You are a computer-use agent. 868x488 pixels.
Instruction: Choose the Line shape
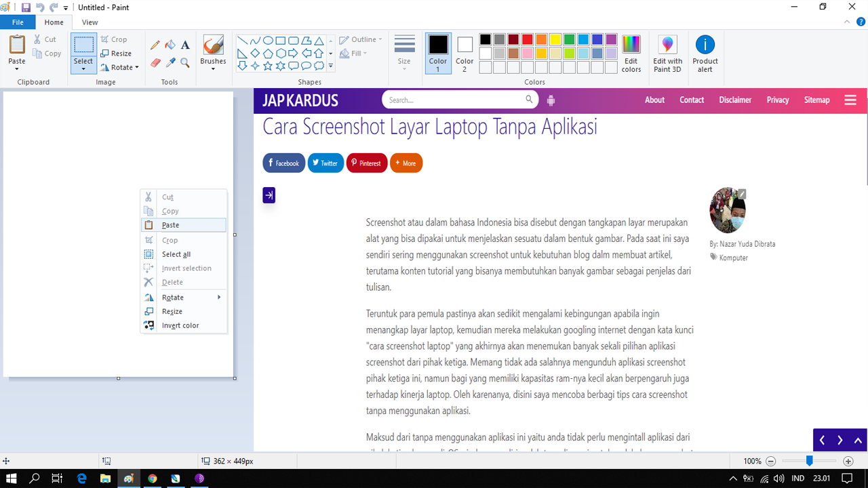[242, 41]
